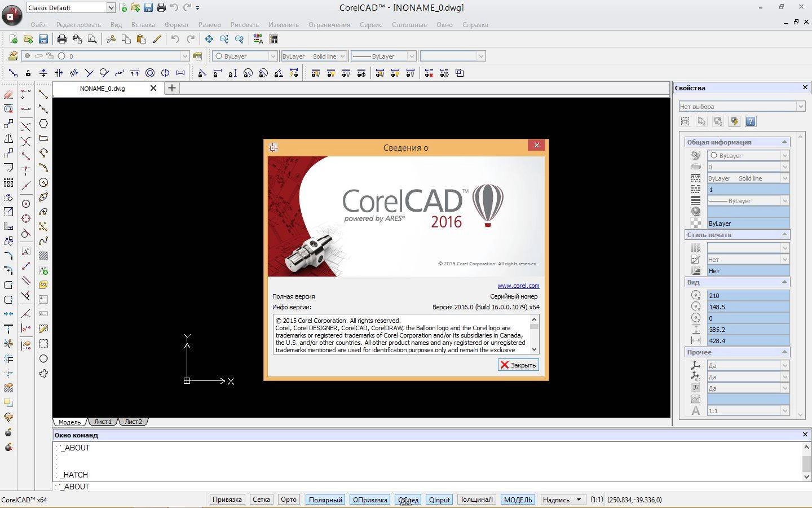Open the Надпись annotation dropdown in status bar
The width and height of the screenshot is (812, 508).
(x=562, y=500)
